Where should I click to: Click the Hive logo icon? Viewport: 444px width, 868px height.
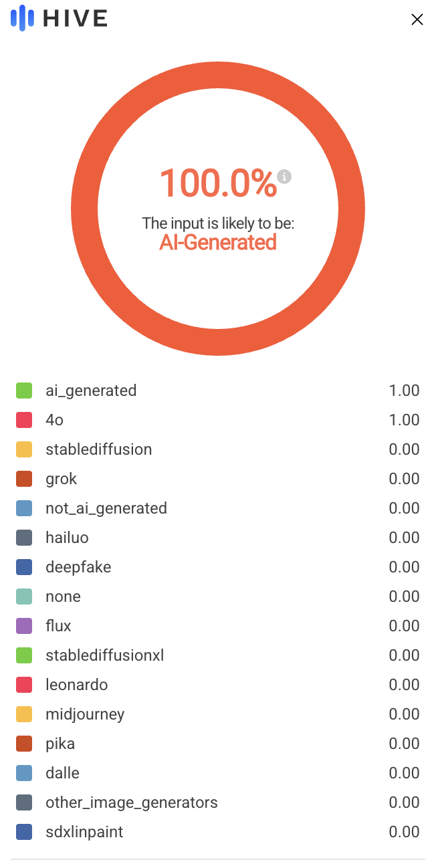click(23, 18)
